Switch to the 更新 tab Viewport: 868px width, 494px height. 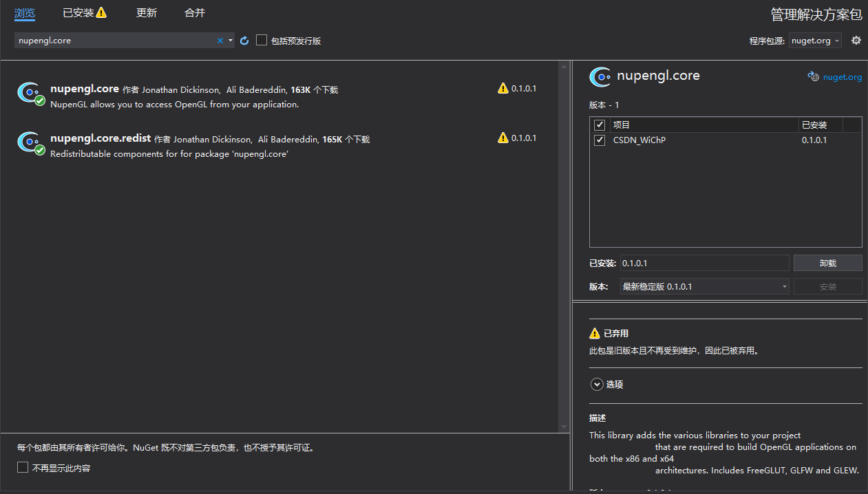click(146, 12)
